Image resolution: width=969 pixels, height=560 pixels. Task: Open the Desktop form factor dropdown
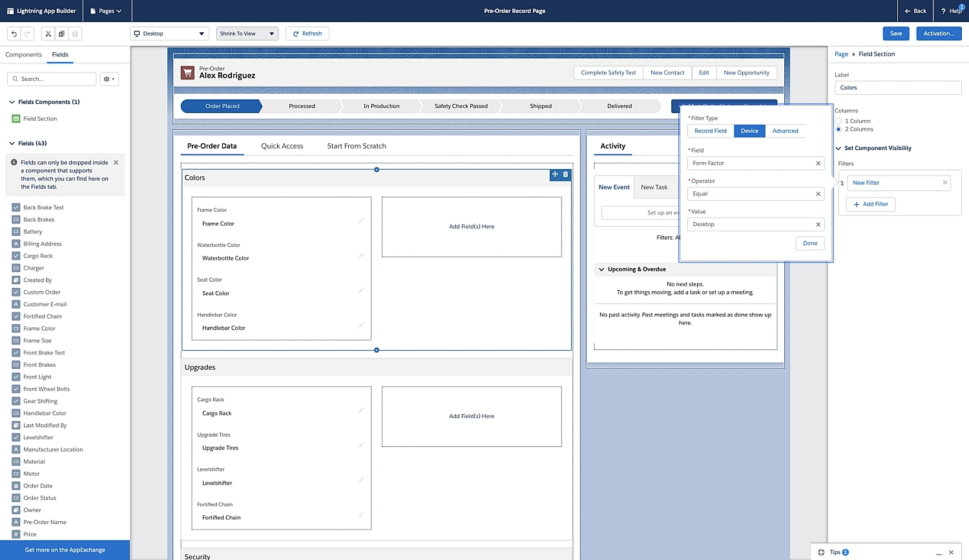pyautogui.click(x=170, y=34)
